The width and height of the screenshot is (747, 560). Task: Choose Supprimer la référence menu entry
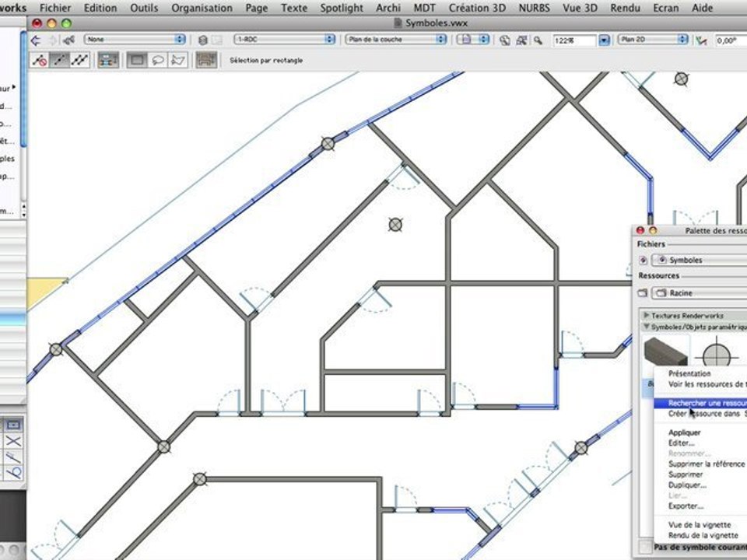(707, 464)
